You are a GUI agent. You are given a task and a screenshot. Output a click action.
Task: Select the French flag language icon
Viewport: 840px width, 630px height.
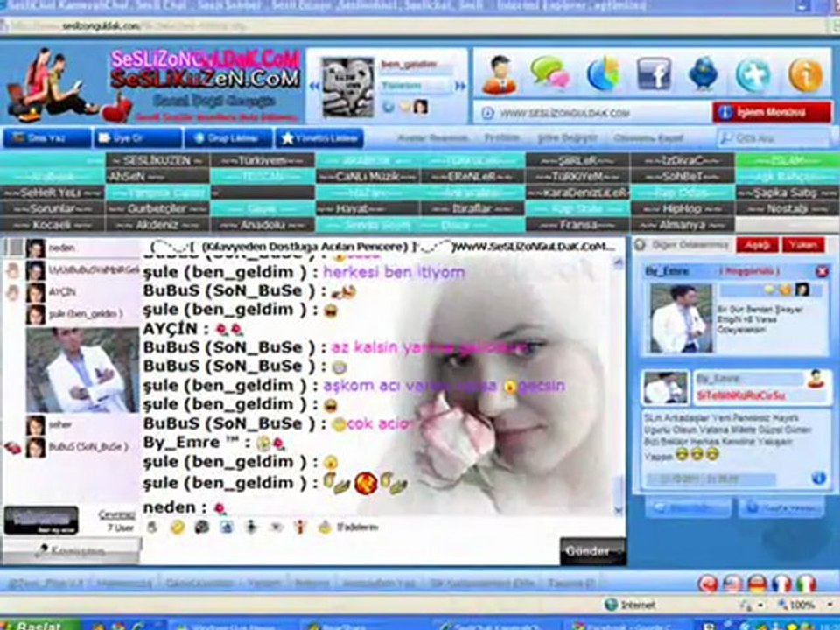click(x=781, y=584)
